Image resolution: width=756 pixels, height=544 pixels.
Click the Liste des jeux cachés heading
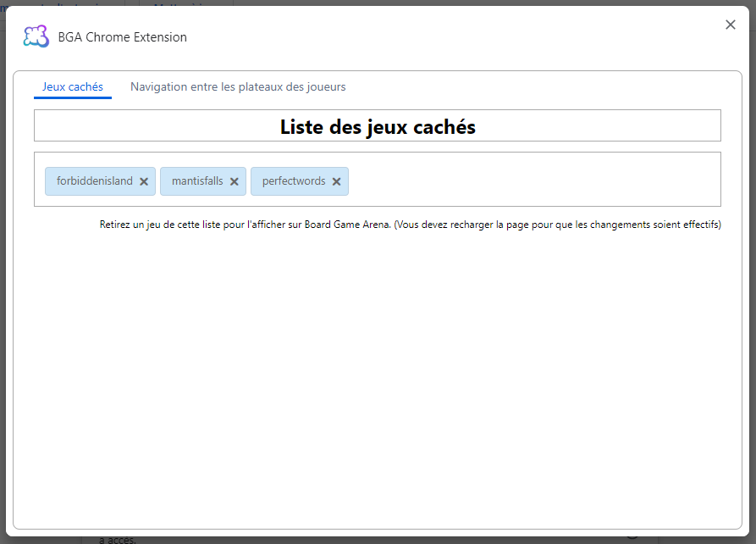click(378, 127)
